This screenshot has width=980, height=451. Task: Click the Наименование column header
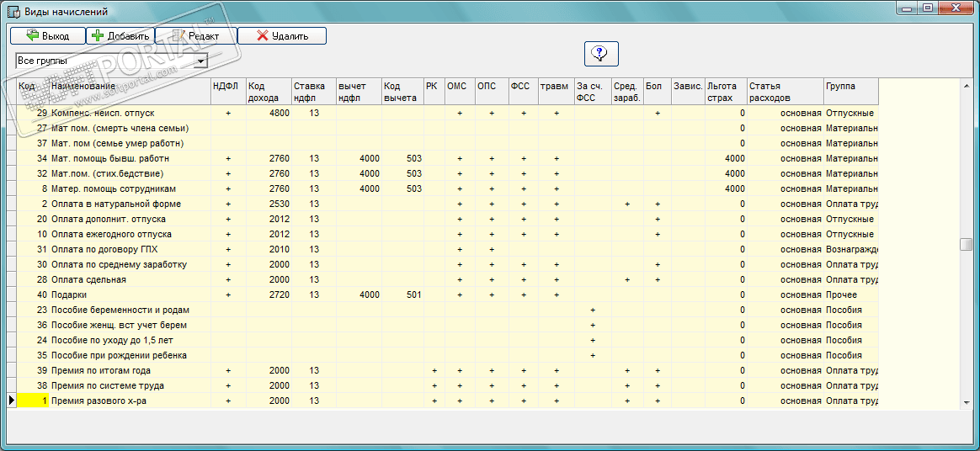pos(130,91)
